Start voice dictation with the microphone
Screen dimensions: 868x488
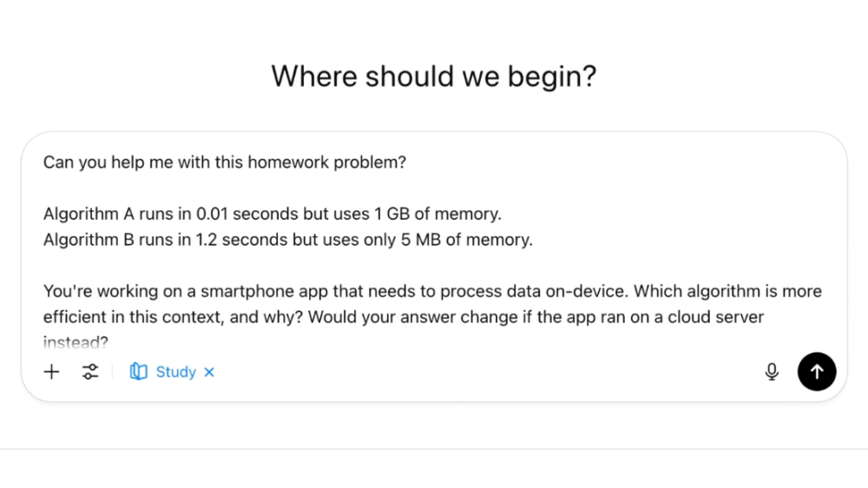click(772, 372)
